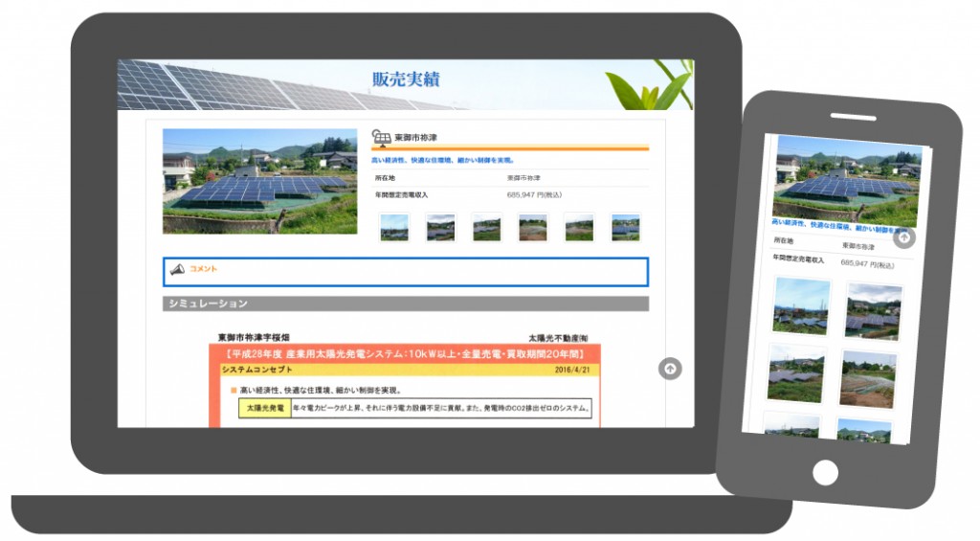Click the large solar farm photo on the laptop

pos(259,181)
